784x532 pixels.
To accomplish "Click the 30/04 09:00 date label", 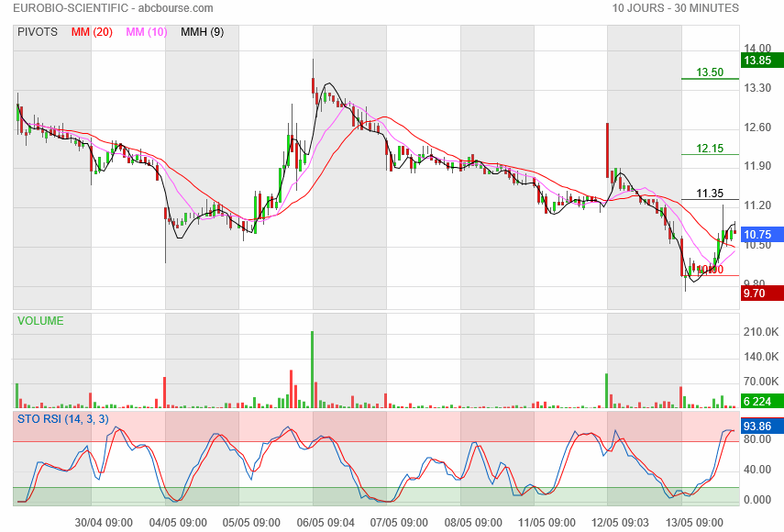I will click(x=104, y=523).
